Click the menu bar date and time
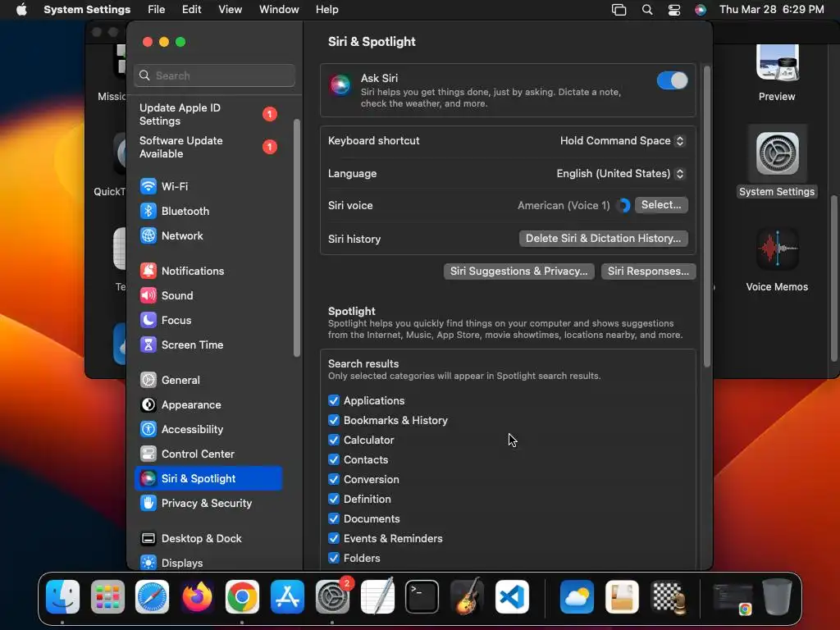This screenshot has width=840, height=630. pos(771,10)
